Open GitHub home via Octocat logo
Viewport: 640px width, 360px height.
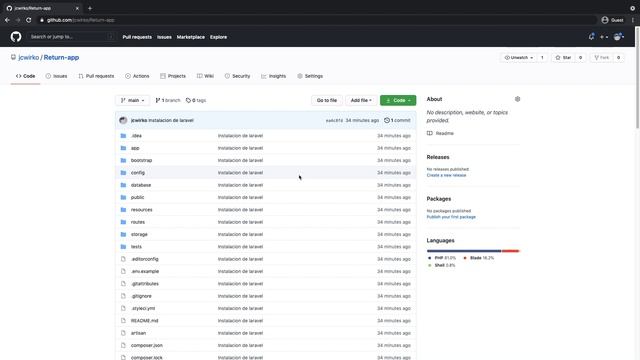click(x=16, y=37)
